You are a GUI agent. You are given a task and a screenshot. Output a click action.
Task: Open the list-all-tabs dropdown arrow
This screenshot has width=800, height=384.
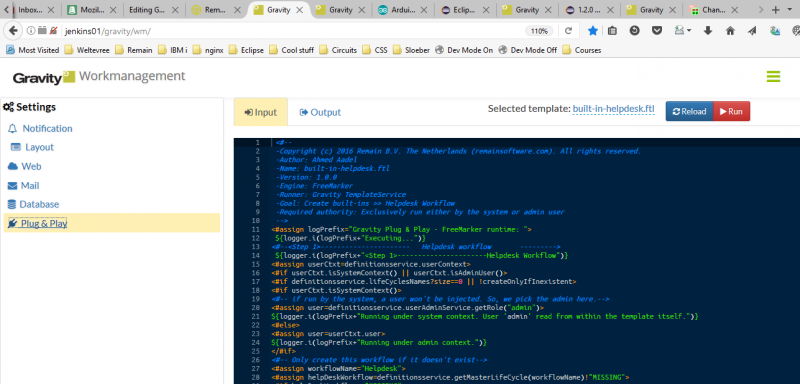(x=790, y=10)
